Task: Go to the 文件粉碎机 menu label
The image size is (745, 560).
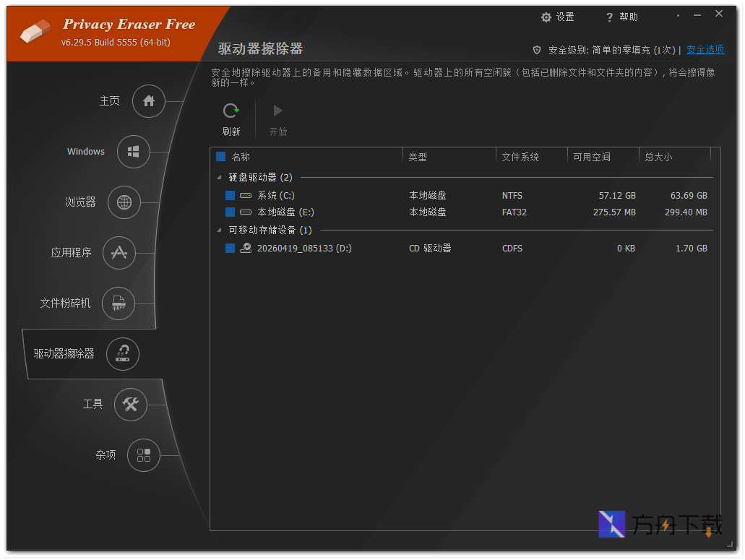Action: pos(65,303)
